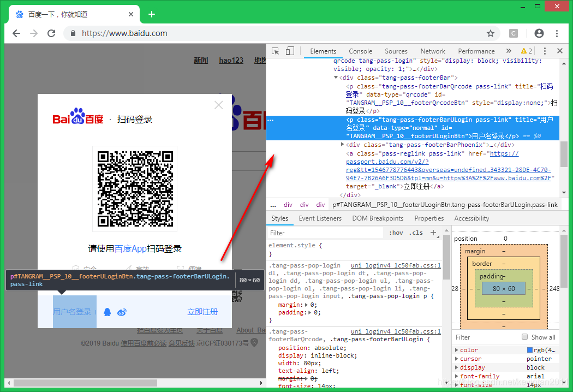
Task: Click the 80 × 60 box model content
Action: tap(504, 288)
